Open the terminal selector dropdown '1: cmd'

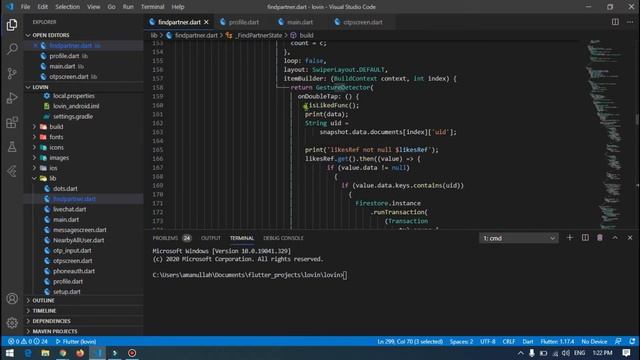click(519, 238)
